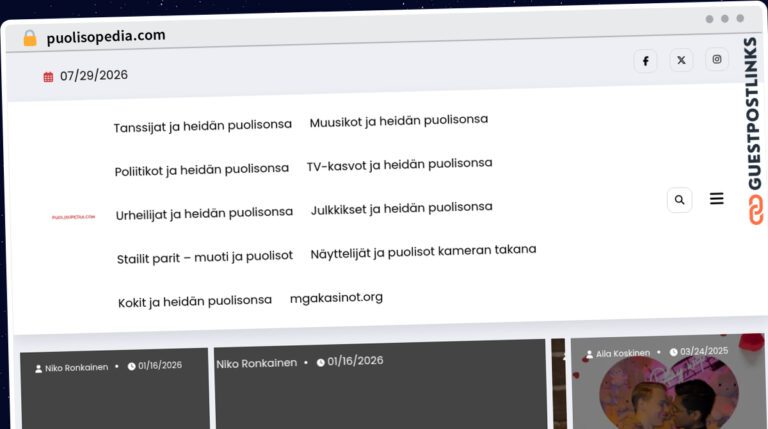Open the hamburger menu icon

(717, 198)
